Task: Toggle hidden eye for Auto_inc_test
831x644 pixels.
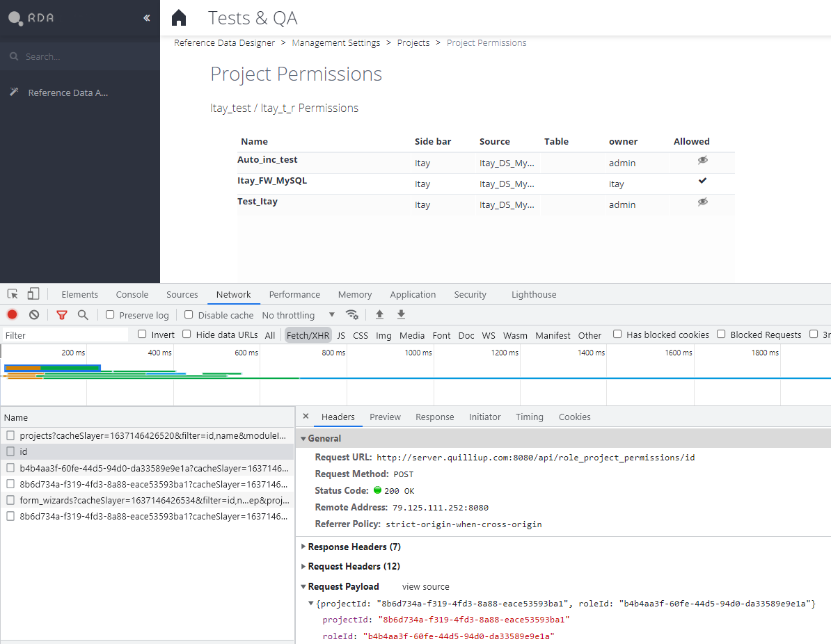Action: pyautogui.click(x=703, y=160)
